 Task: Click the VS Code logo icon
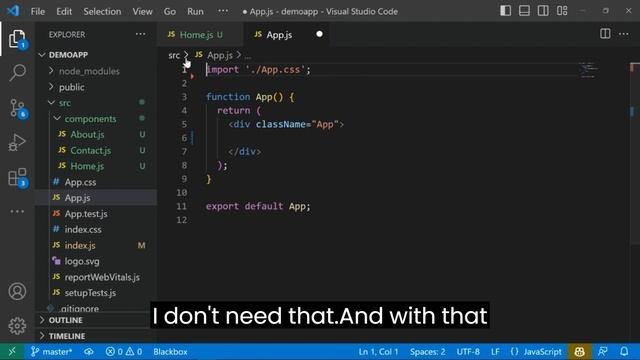pyautogui.click(x=13, y=11)
